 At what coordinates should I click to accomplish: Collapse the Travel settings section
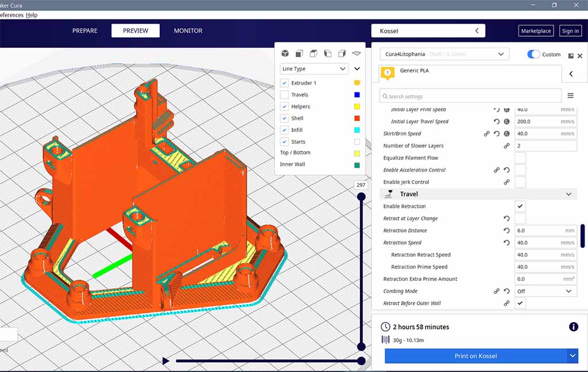(x=568, y=194)
